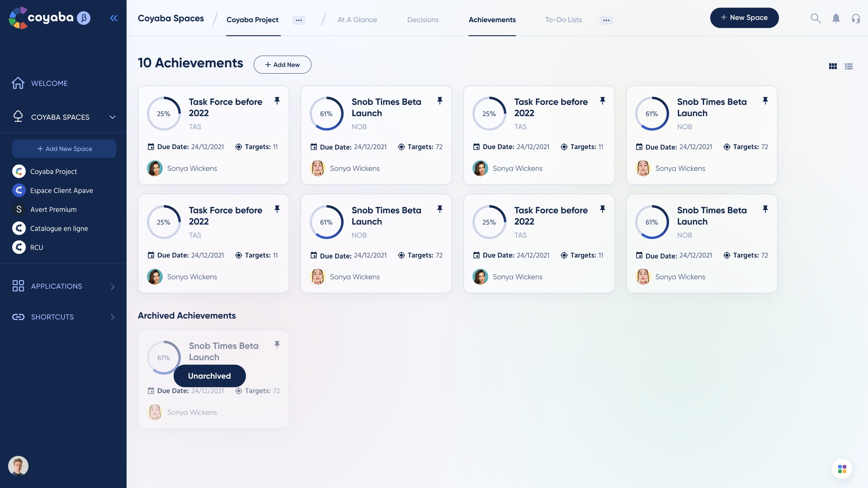Select the Achievements tab

coord(492,20)
